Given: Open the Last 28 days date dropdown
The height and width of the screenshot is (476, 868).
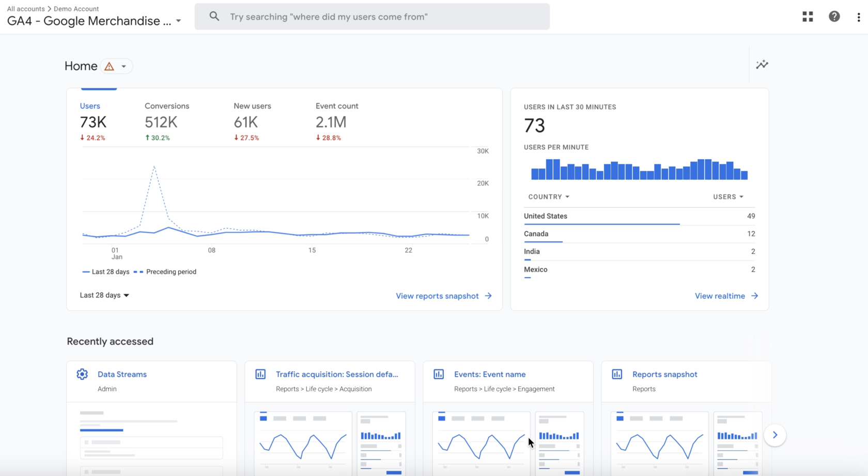Looking at the screenshot, I should click(x=104, y=295).
